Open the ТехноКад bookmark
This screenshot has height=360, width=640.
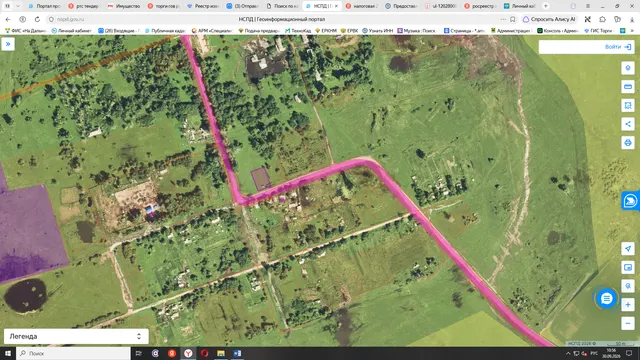(x=298, y=31)
